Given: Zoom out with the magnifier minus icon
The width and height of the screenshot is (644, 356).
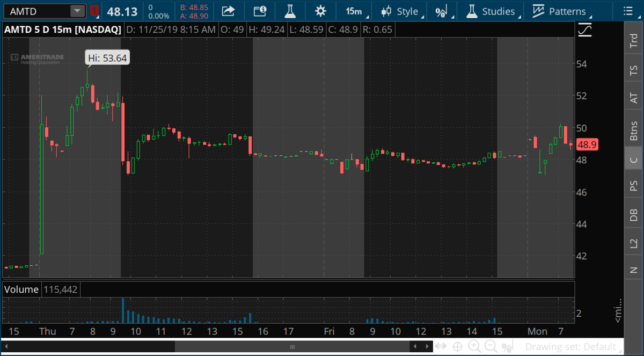Looking at the screenshot, I should point(491,346).
